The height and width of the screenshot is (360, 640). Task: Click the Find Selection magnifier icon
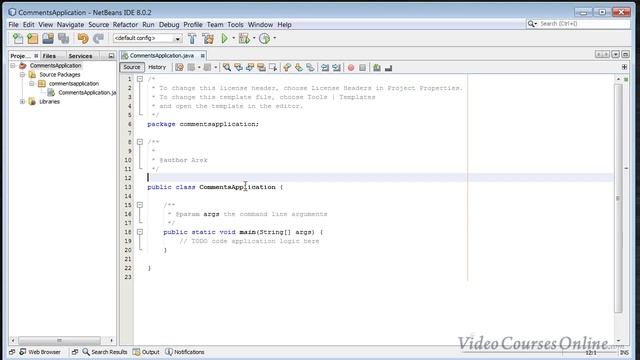pyautogui.click(x=227, y=67)
